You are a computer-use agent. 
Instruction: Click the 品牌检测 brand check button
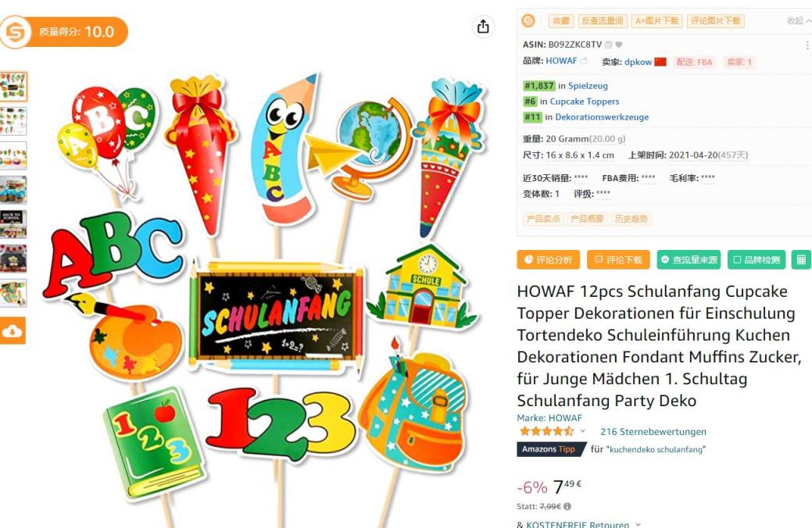tap(756, 259)
